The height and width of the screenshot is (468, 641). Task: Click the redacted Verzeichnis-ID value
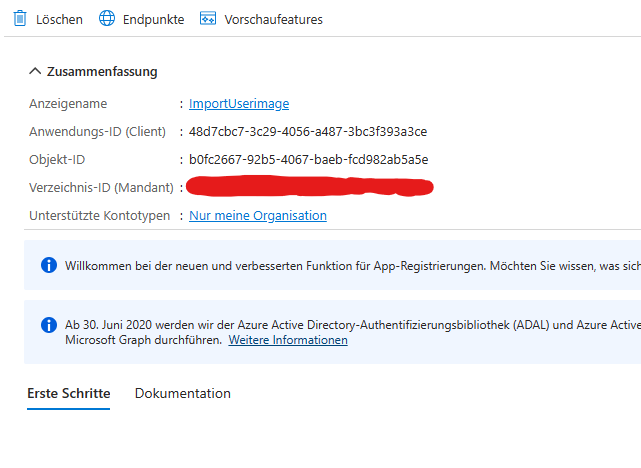[310, 186]
